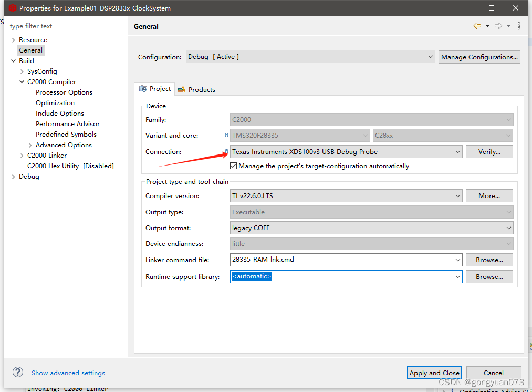Close the Properties dialog window
The width and height of the screenshot is (532, 392).
(x=515, y=8)
